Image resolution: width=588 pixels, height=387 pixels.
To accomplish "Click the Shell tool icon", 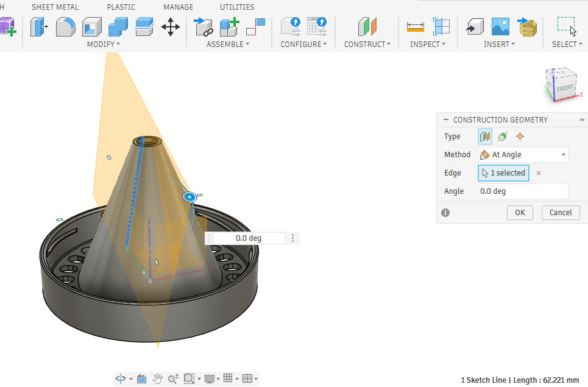I will [x=91, y=27].
